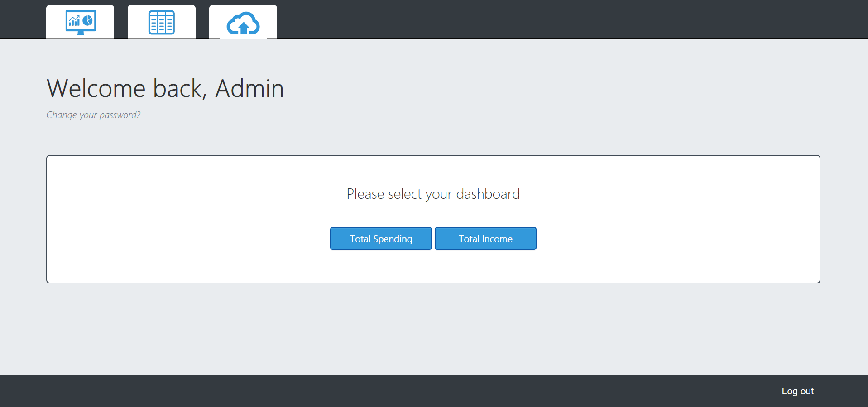Open the dashboard chart monitor icon
The width and height of the screenshot is (868, 407).
coord(80,22)
